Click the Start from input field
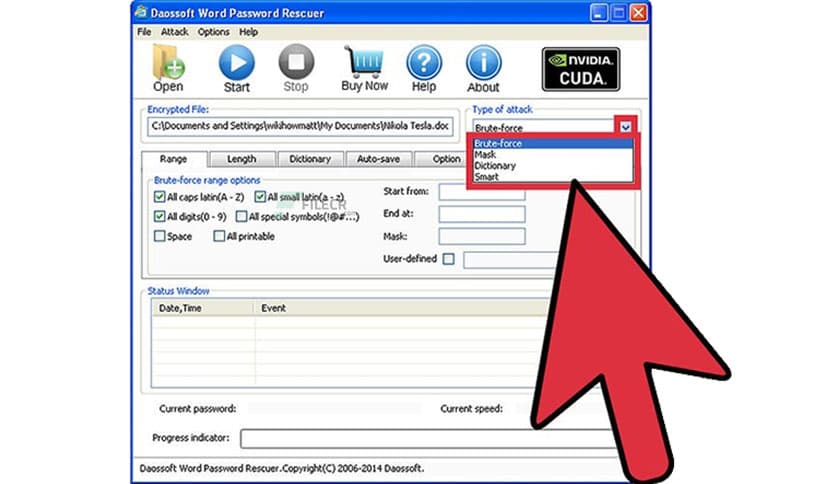 tap(482, 192)
